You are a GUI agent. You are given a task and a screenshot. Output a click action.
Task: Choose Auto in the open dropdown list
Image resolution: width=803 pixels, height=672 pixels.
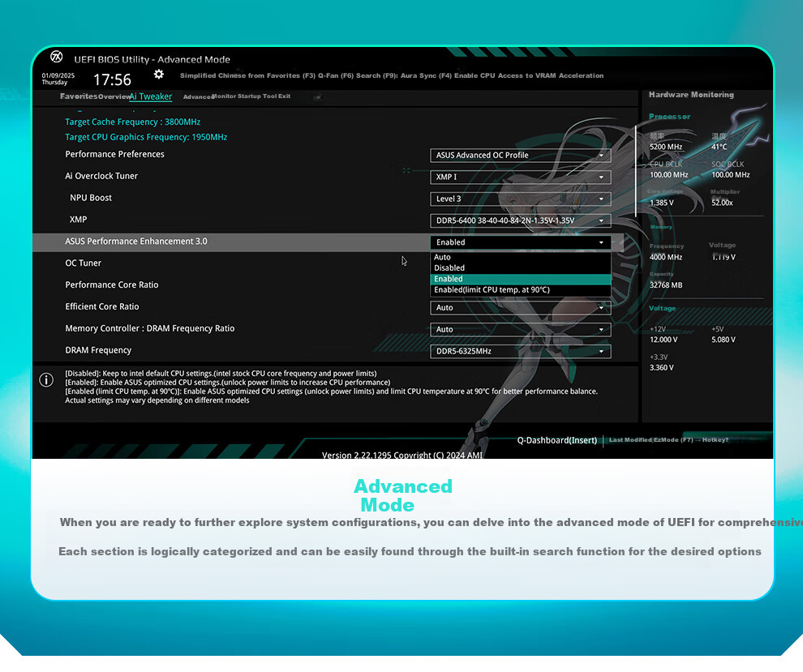point(520,257)
